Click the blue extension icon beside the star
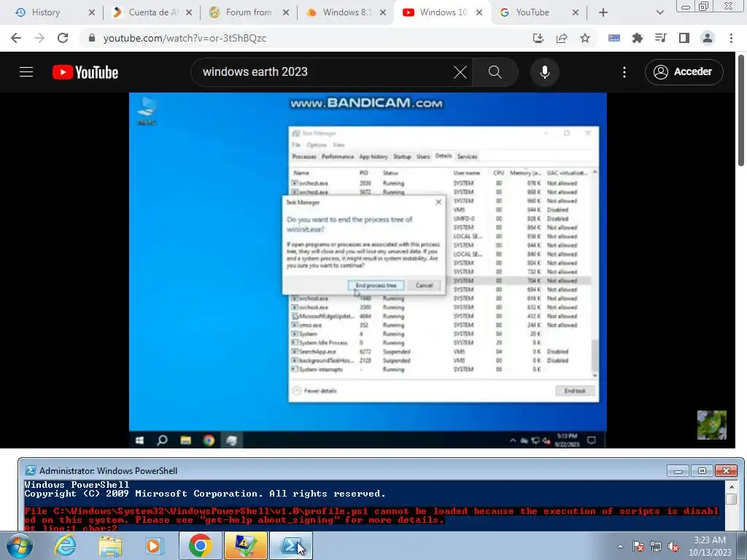The height and width of the screenshot is (560, 747). tap(614, 38)
